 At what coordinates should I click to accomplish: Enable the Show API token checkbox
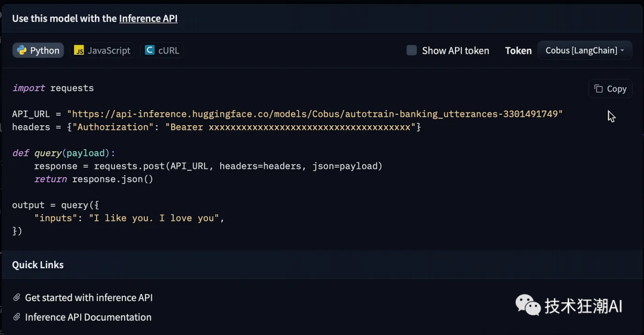coord(411,51)
